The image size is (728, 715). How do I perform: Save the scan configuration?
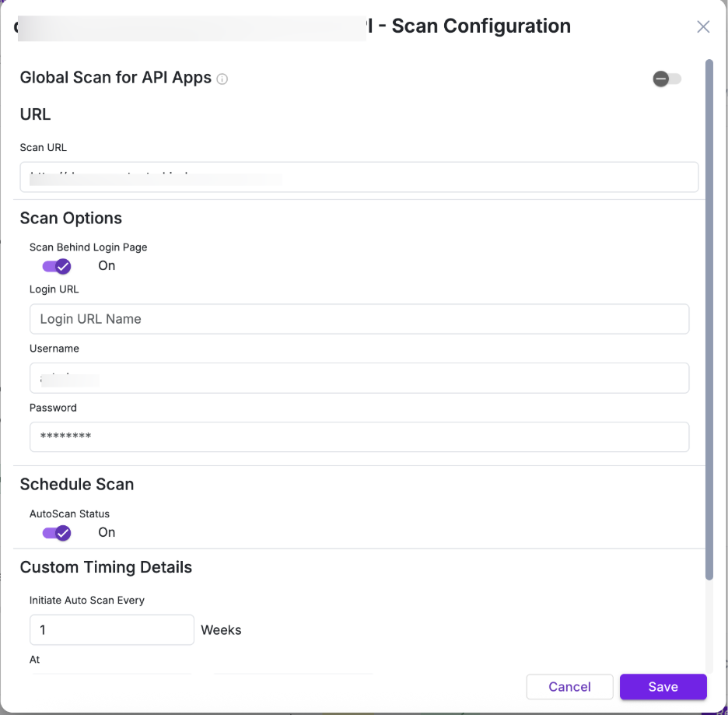(x=663, y=687)
